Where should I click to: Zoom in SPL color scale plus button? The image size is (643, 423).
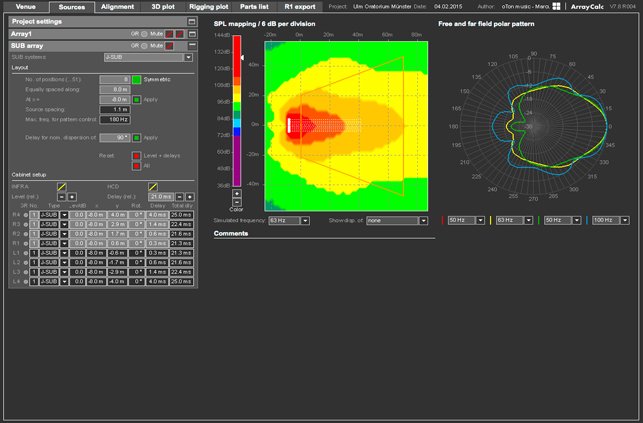tap(237, 193)
